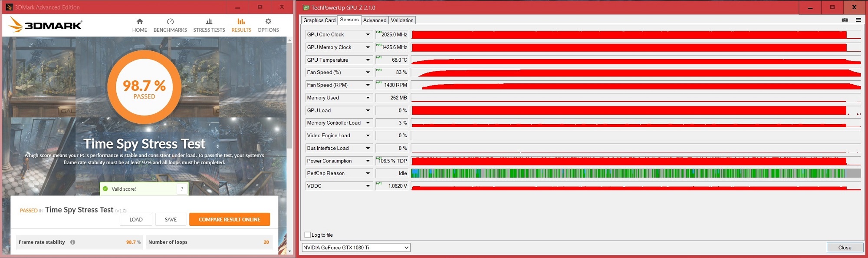Open GPU Load sensor dropdown
Screen dimensions: 868x258
[368, 110]
